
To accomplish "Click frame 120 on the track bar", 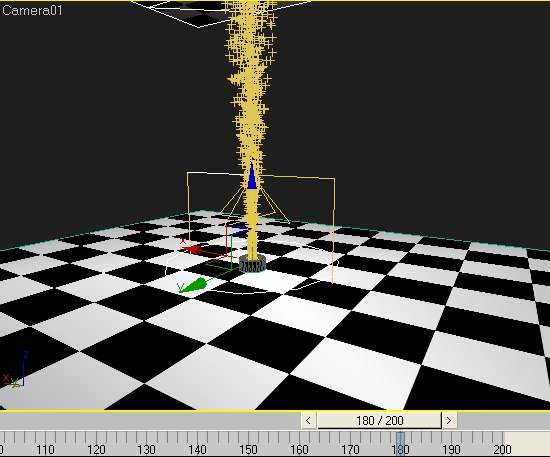I will coord(96,450).
